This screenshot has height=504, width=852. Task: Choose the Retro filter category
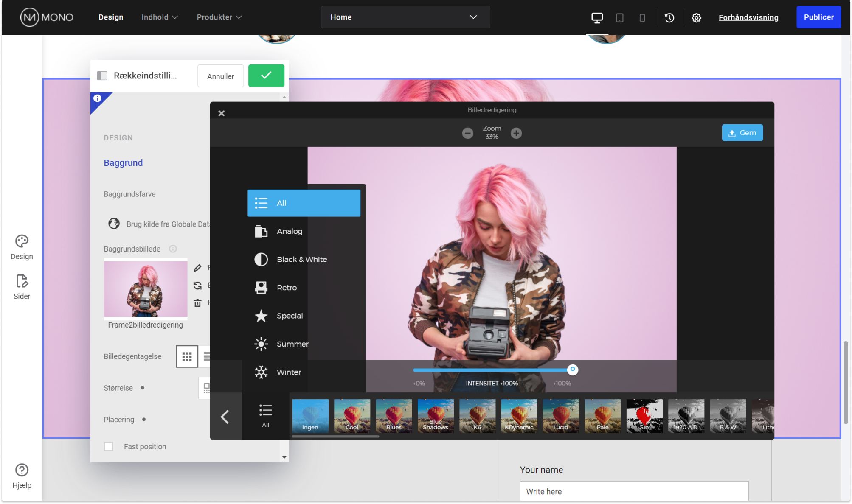(287, 288)
